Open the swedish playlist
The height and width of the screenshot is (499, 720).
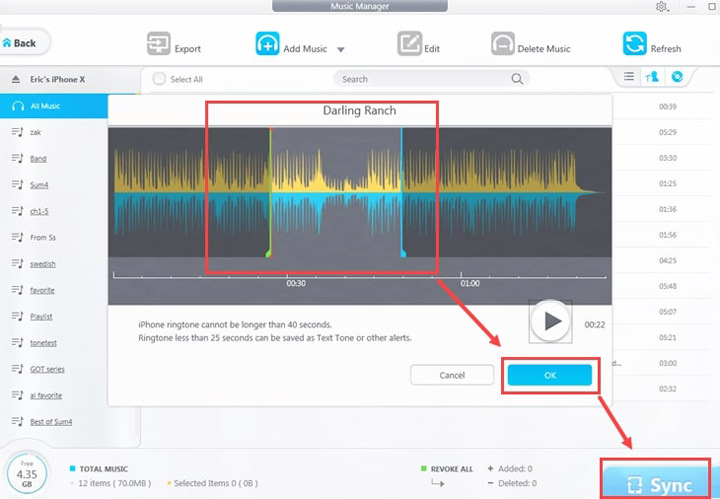coord(43,264)
